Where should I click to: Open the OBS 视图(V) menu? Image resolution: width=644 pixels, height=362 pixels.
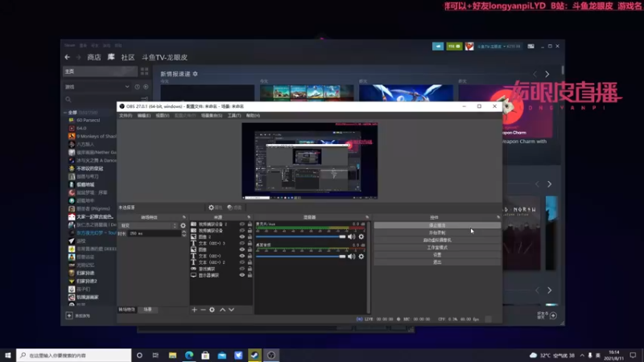click(163, 116)
